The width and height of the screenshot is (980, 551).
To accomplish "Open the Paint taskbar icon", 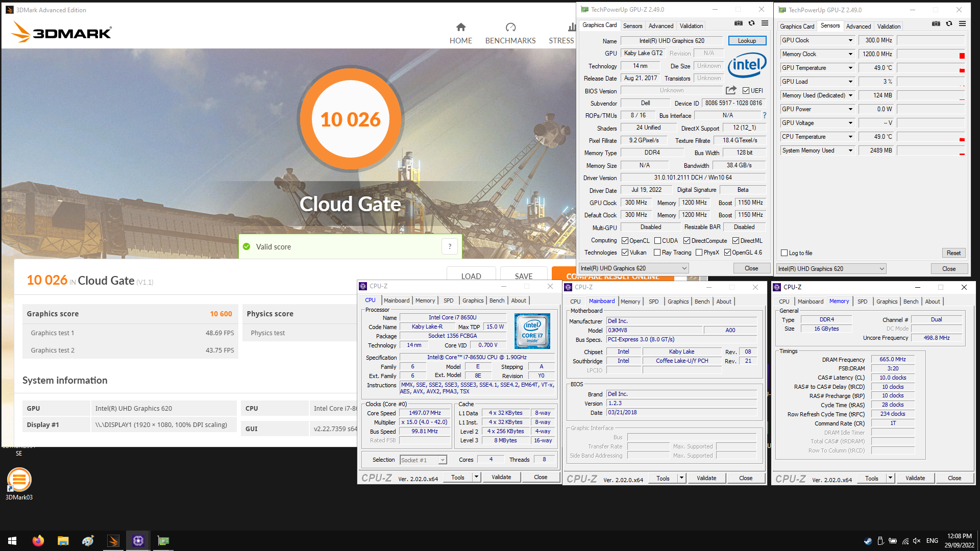I will (88, 541).
